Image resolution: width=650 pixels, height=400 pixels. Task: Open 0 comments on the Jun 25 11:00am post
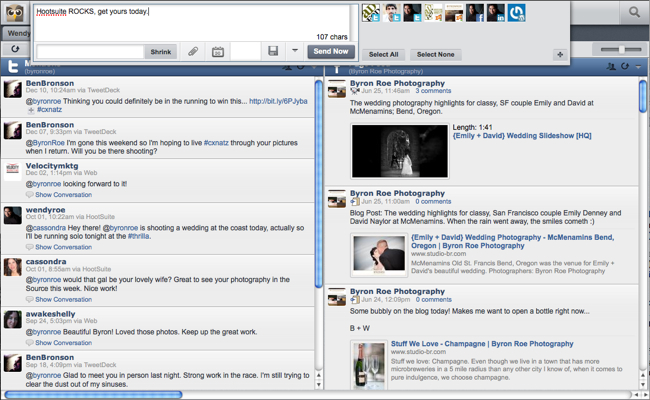click(433, 201)
